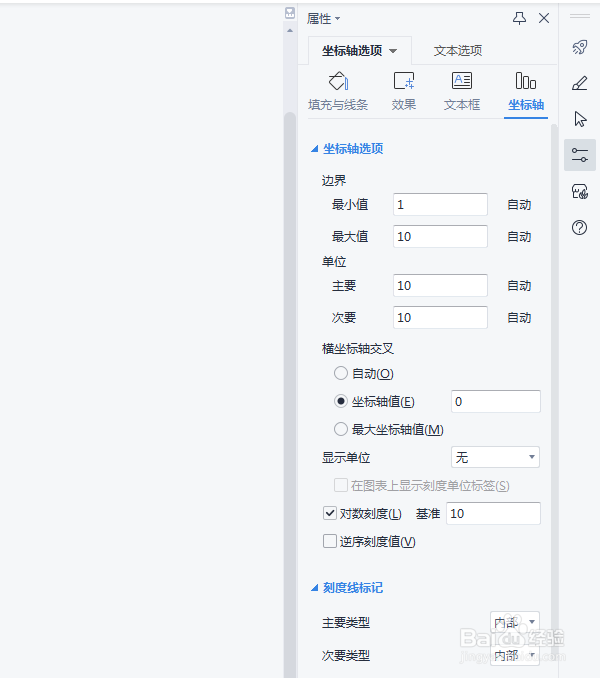600x678 pixels.
Task: Click the style palette icon in sidebar
Action: (580, 191)
